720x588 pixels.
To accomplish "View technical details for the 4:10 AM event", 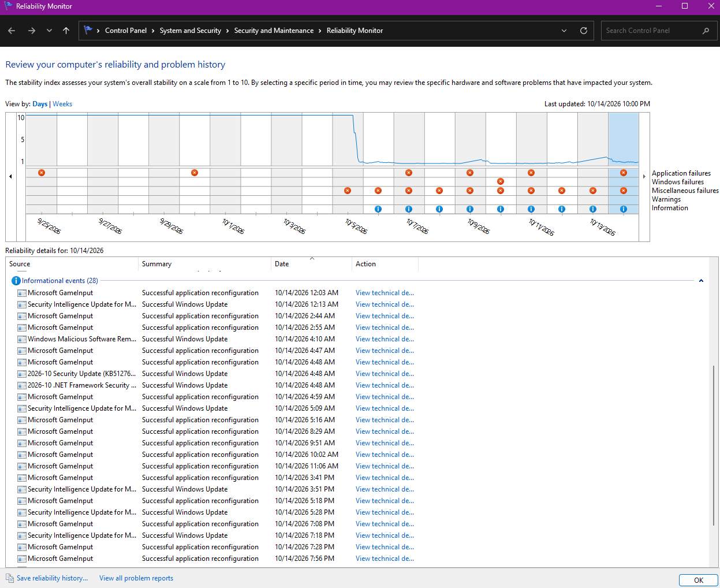I will [x=385, y=339].
